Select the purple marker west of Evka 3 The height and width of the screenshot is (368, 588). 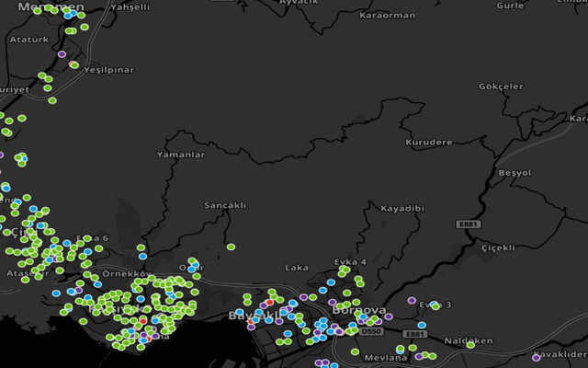pyautogui.click(x=412, y=300)
